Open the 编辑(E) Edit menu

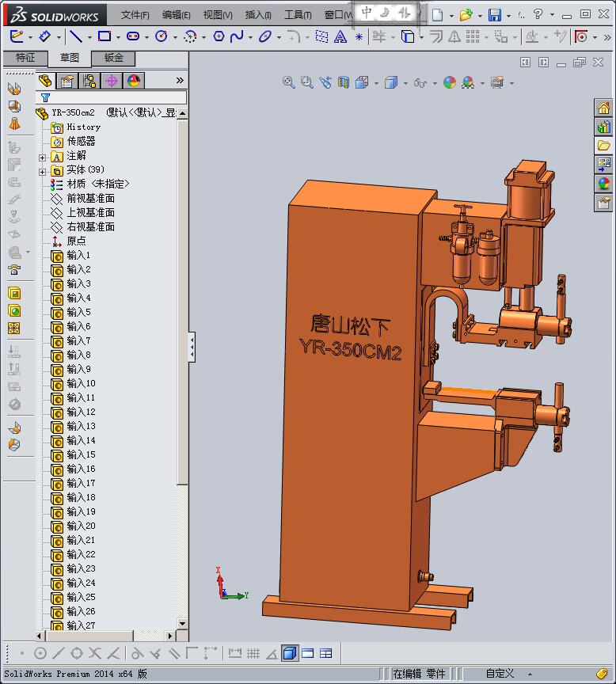(x=177, y=15)
